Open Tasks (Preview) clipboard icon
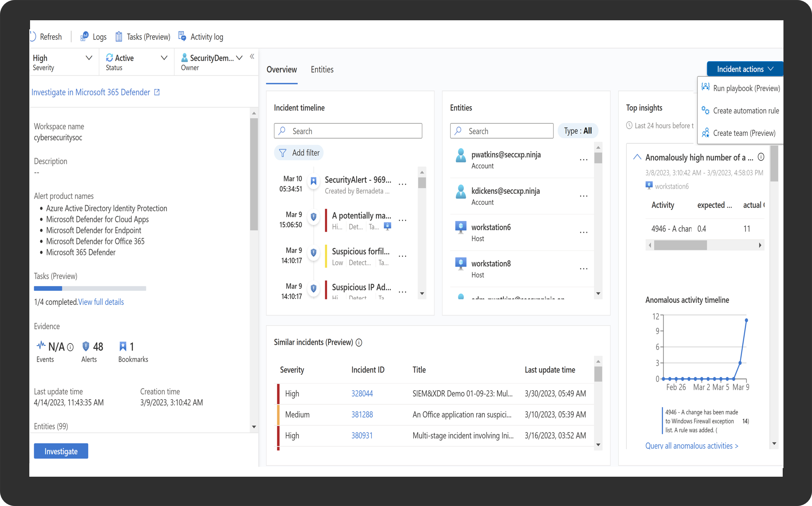The image size is (812, 506). [119, 37]
